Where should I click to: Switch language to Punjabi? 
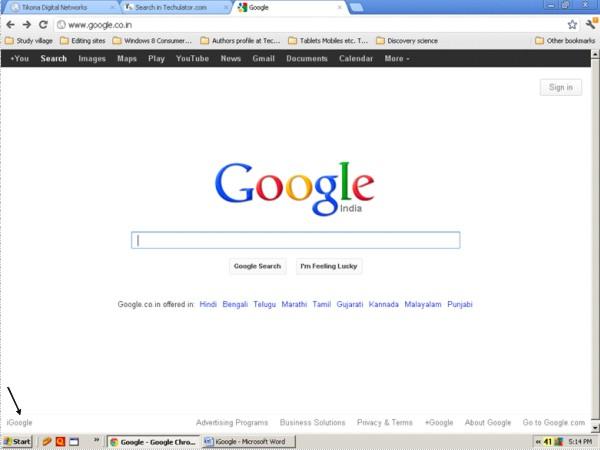pyautogui.click(x=460, y=304)
